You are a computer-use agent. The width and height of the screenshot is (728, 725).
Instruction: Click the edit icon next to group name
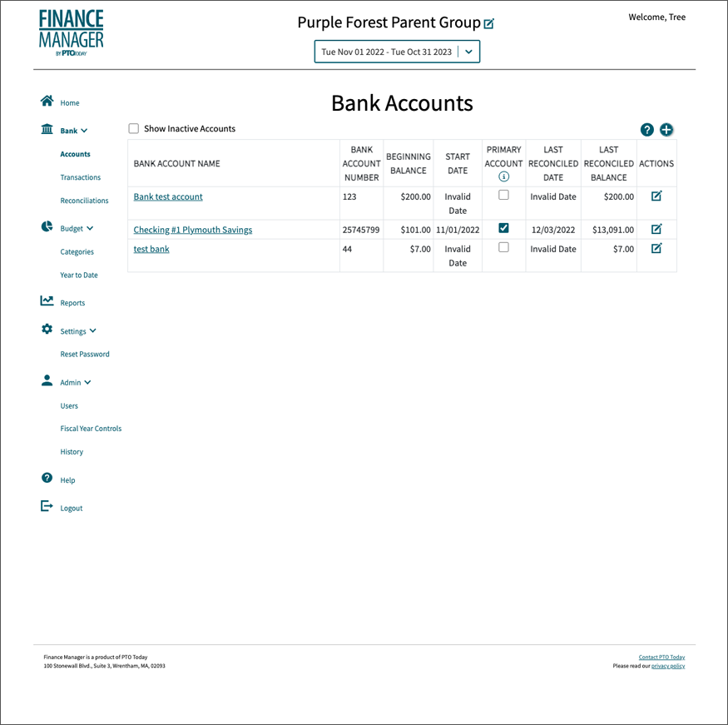[489, 24]
